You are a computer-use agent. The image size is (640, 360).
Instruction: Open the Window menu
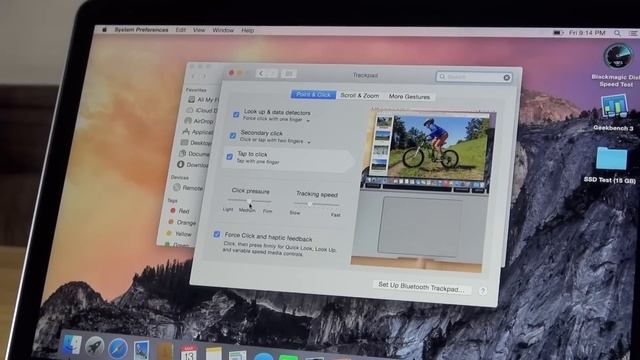pyautogui.click(x=223, y=30)
